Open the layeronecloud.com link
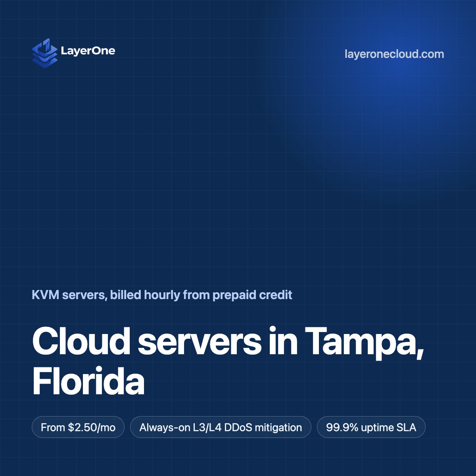This screenshot has height=476, width=476. point(394,54)
